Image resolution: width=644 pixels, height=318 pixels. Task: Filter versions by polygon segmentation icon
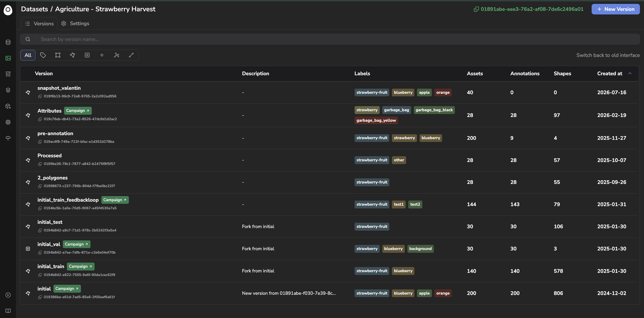click(72, 55)
